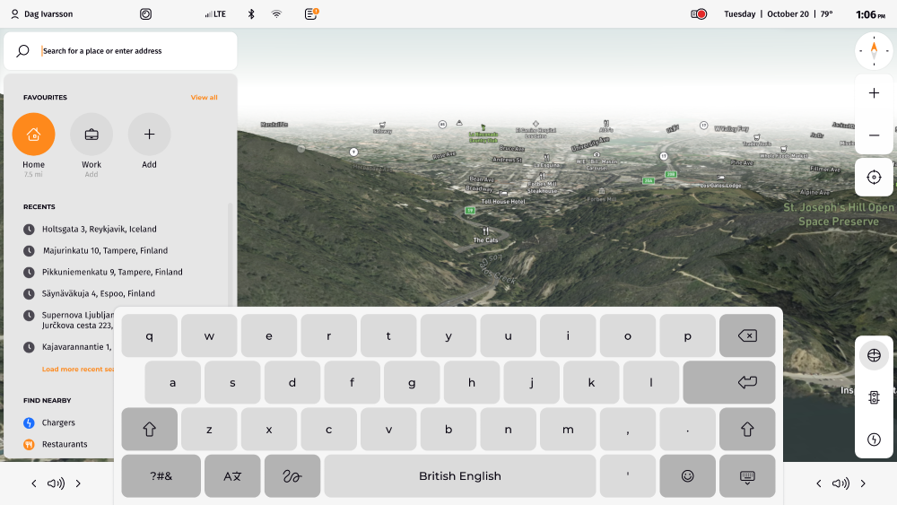Select Säynäväkuja 4, Espoo, Finland
The width and height of the screenshot is (897, 505).
[98, 293]
